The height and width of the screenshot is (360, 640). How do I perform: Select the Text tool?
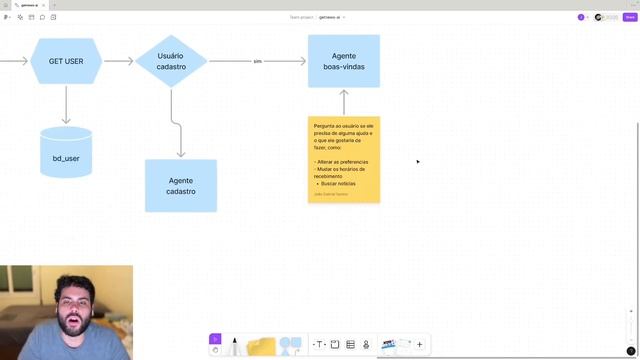[319, 344]
